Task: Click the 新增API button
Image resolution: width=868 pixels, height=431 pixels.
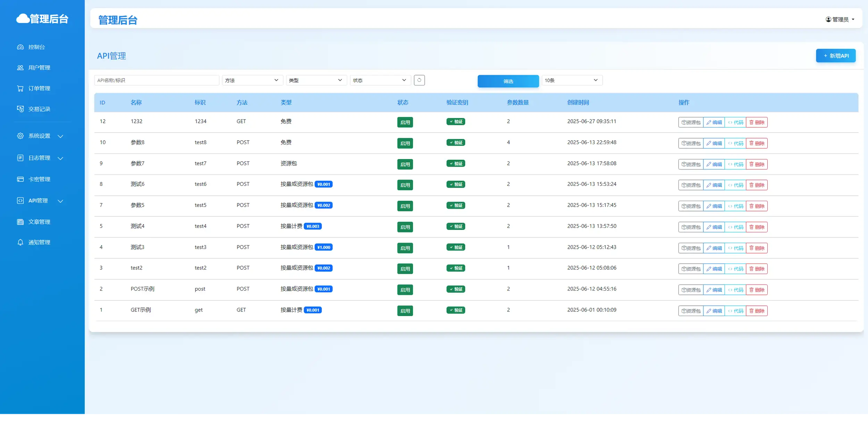Action: tap(835, 56)
